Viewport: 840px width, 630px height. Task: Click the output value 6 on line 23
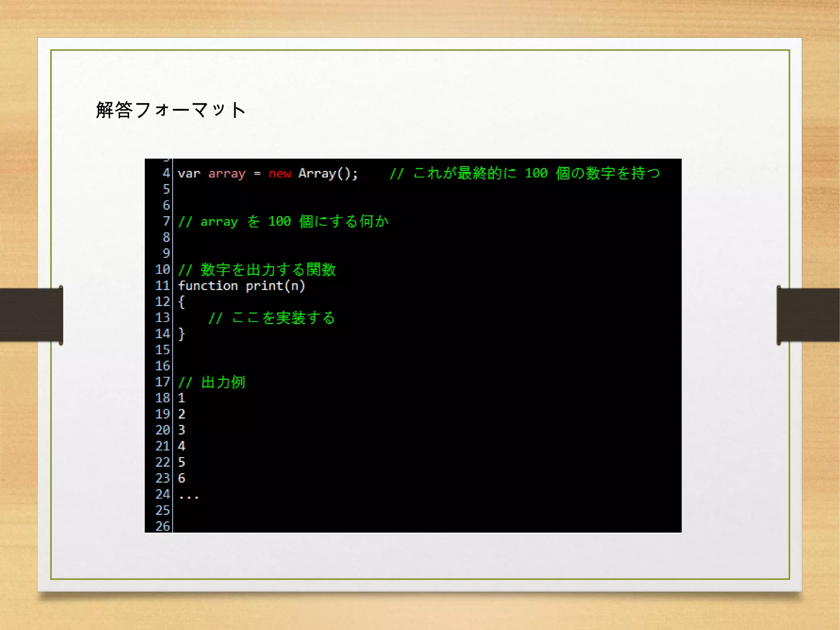tap(182, 478)
